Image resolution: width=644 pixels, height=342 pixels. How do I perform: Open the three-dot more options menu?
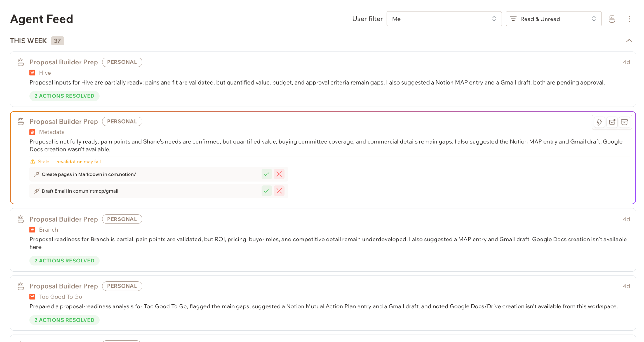629,19
